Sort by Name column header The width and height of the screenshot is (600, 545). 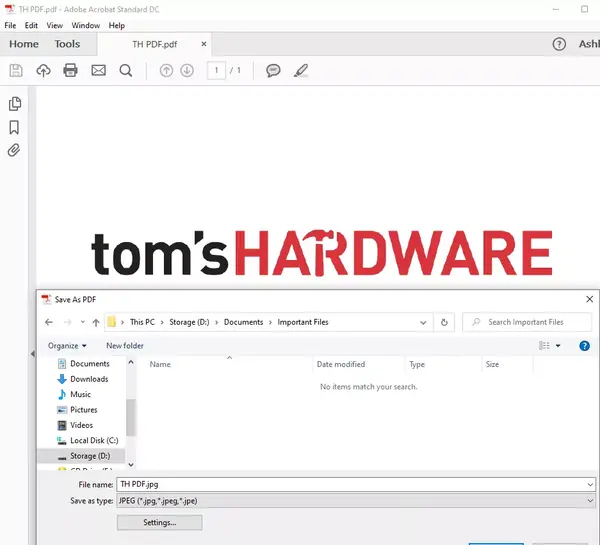160,364
